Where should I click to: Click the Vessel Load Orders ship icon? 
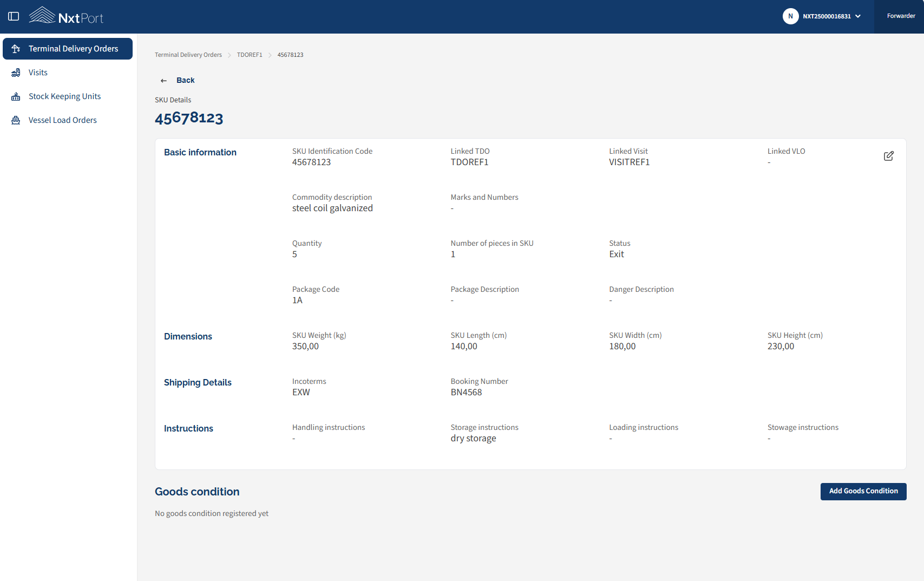pyautogui.click(x=16, y=120)
